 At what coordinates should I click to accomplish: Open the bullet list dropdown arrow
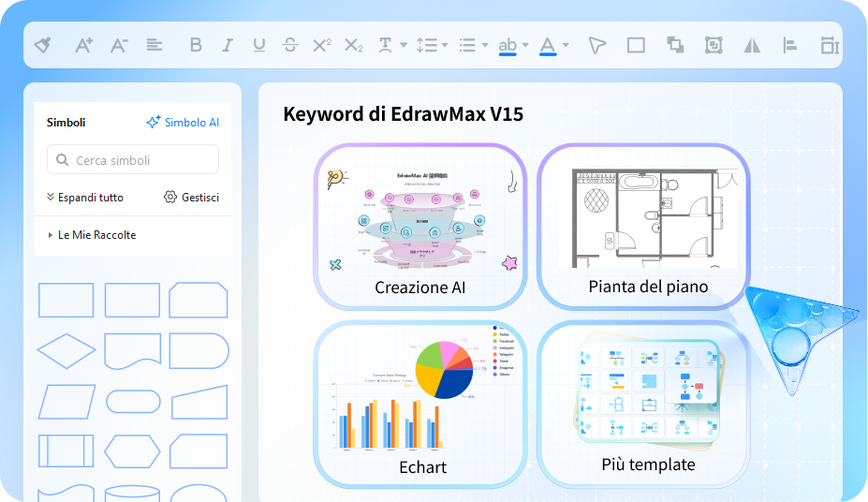[485, 45]
